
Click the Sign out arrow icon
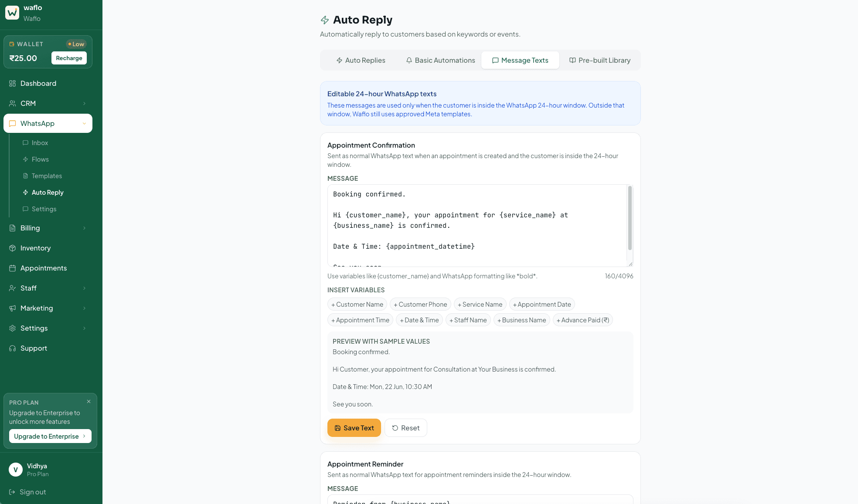point(12,492)
